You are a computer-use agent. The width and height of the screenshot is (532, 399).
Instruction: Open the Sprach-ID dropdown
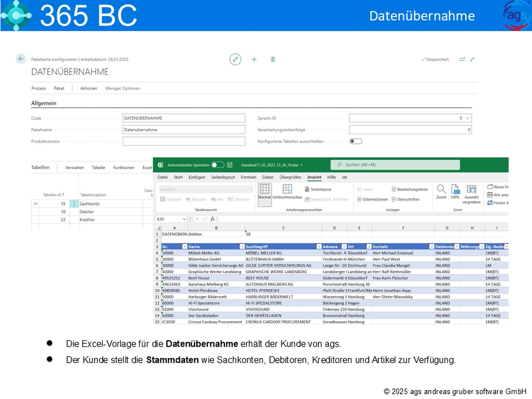point(467,118)
